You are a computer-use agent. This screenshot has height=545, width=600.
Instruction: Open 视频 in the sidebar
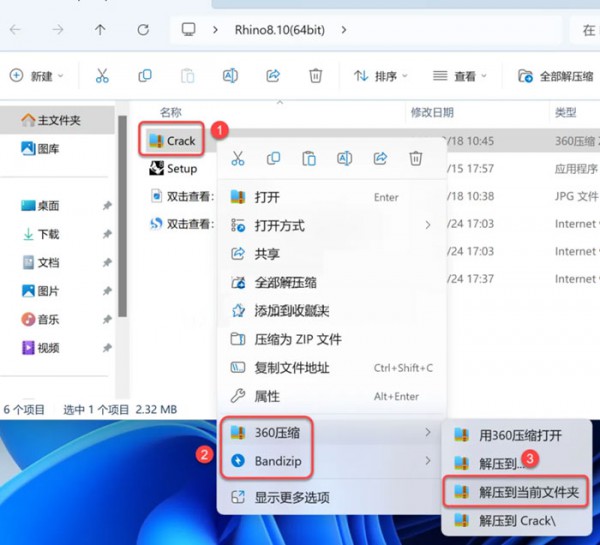pos(40,348)
